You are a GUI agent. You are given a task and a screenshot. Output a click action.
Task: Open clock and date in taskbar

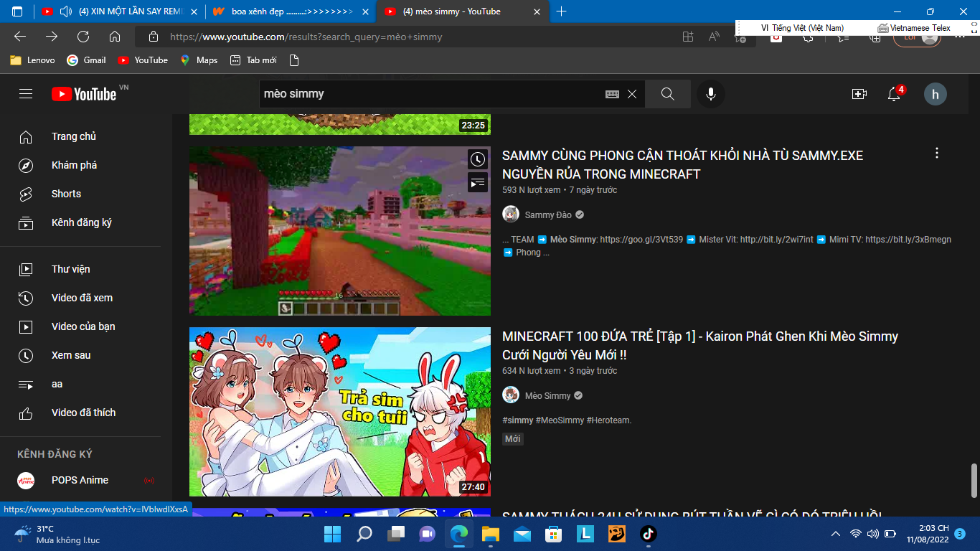pos(928,534)
